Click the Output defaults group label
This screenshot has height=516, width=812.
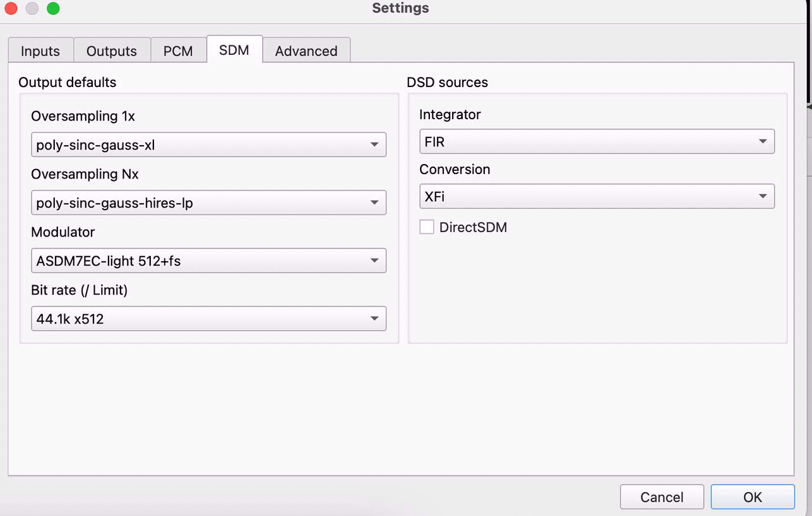pos(68,82)
